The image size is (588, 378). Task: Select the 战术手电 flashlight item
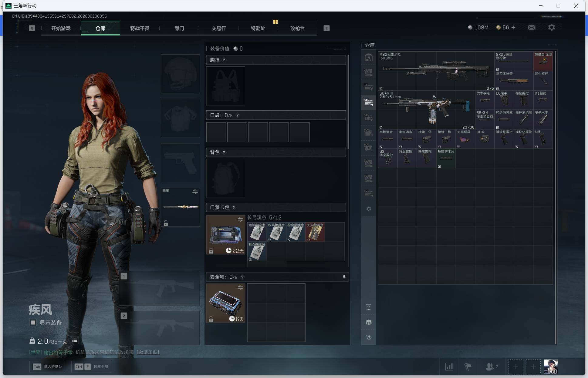click(485, 100)
